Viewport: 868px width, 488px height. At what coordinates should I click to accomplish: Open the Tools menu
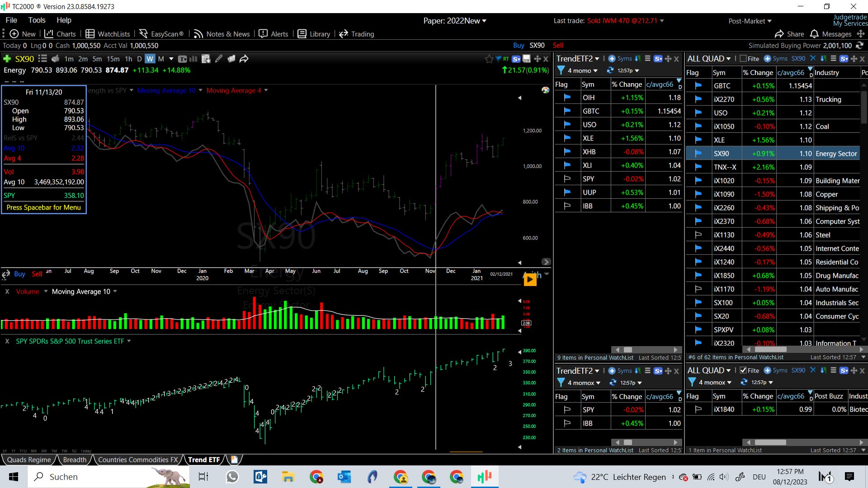(37, 20)
